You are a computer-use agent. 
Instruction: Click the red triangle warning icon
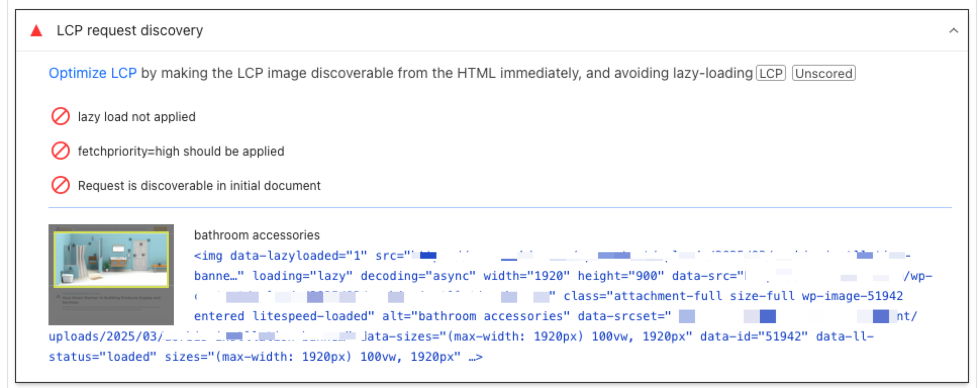(36, 31)
